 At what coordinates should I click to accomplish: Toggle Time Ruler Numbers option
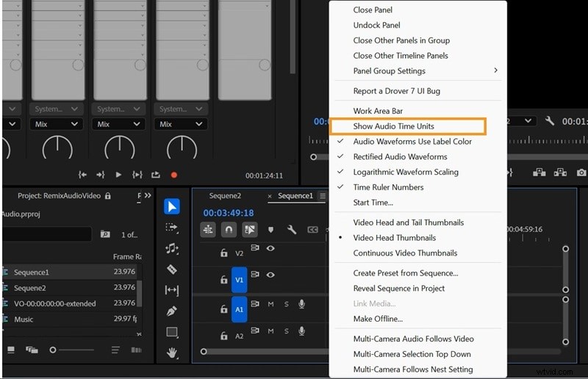[388, 187]
